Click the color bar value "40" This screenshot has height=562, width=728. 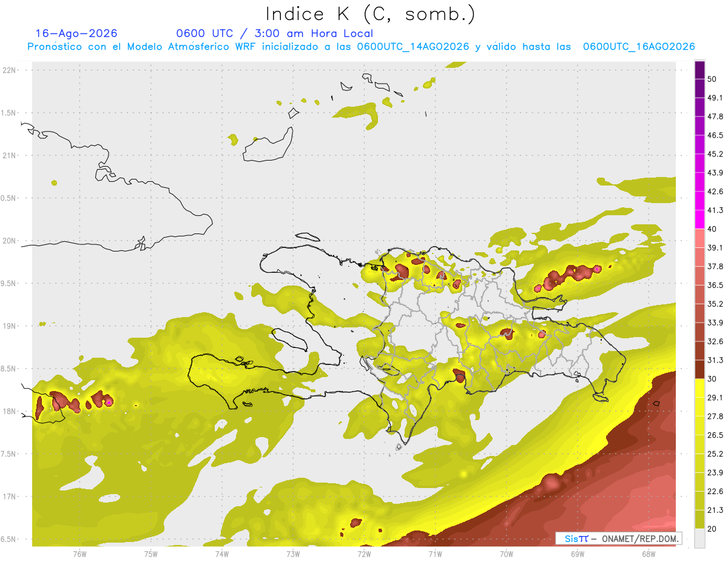(x=712, y=229)
